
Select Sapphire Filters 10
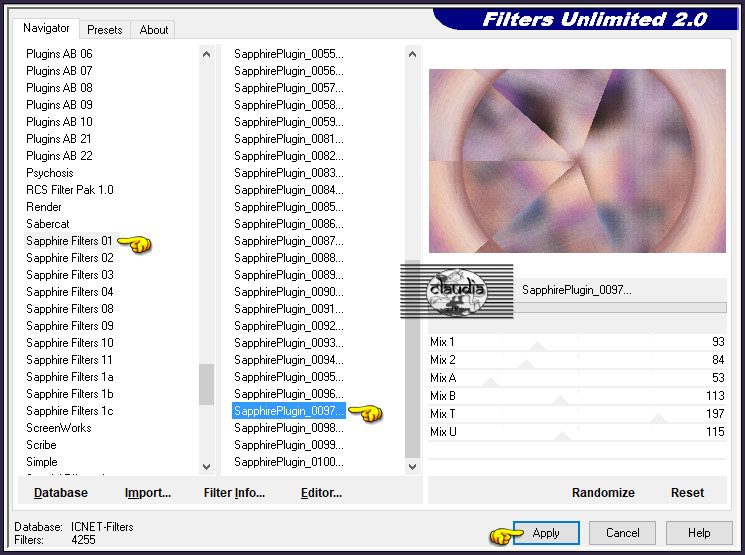70,343
